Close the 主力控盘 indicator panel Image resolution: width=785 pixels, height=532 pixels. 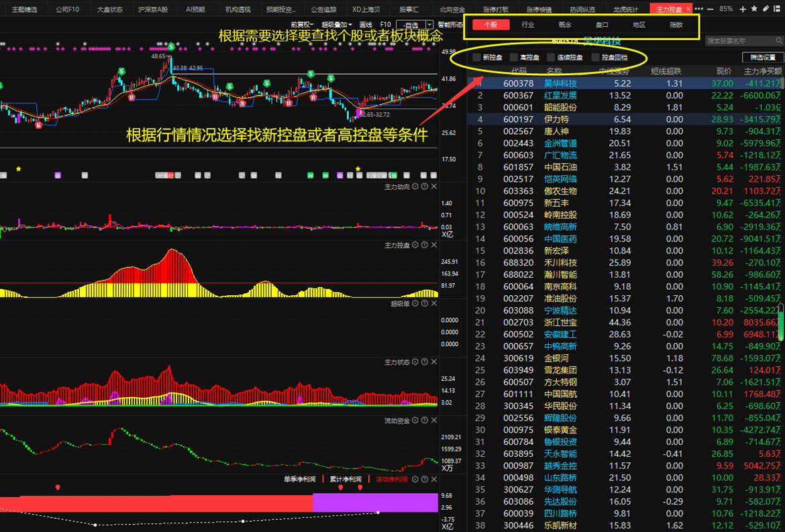point(434,246)
